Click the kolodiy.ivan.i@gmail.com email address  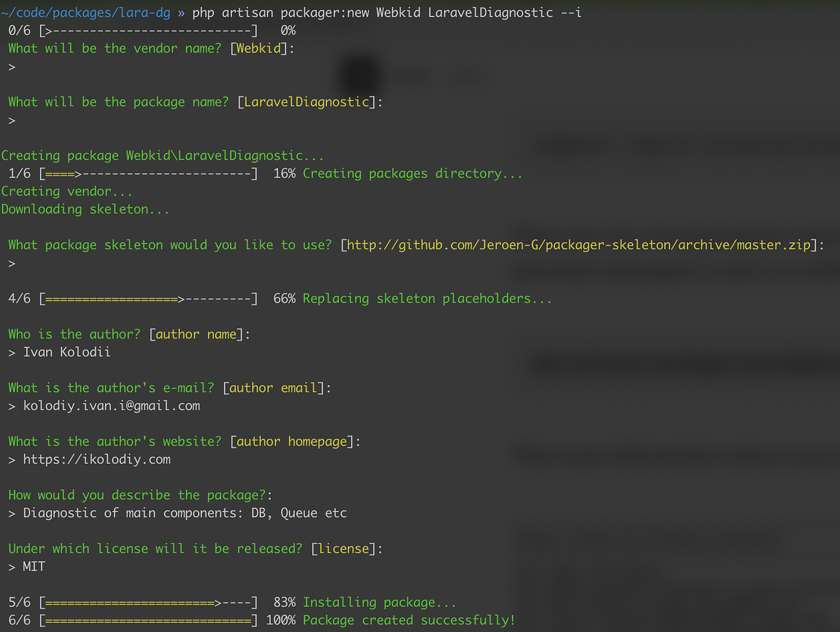click(x=109, y=405)
